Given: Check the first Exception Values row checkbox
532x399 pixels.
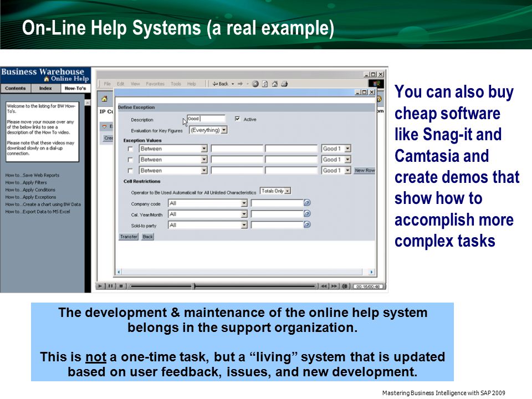Looking at the screenshot, I should pos(130,149).
